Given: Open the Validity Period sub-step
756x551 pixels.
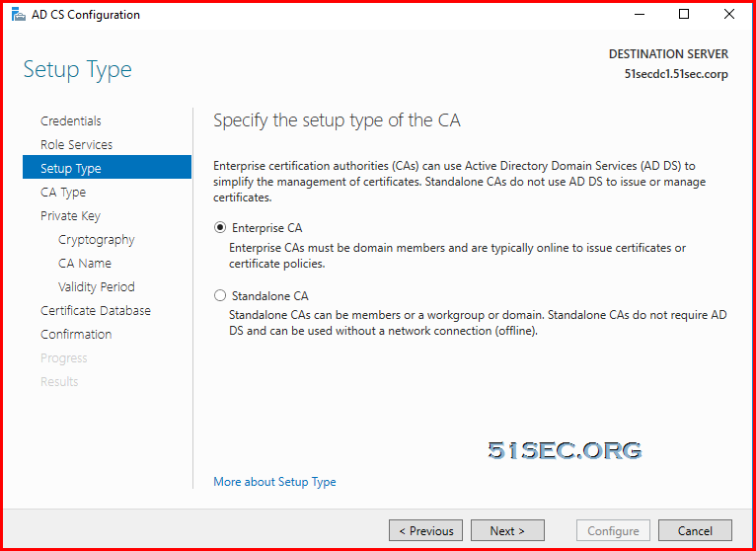Looking at the screenshot, I should pos(97,286).
